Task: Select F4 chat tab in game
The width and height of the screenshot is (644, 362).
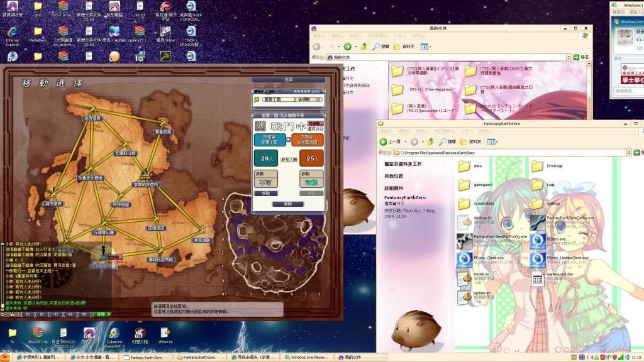Action: (70, 314)
